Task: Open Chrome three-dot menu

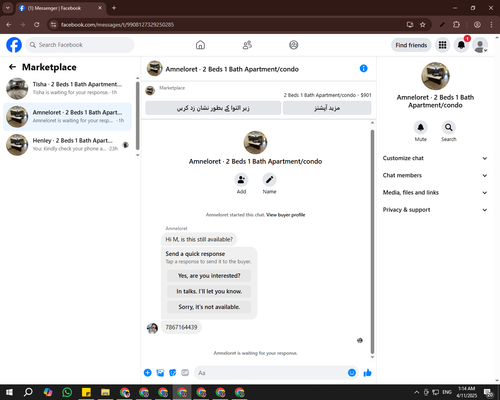Action: point(491,25)
